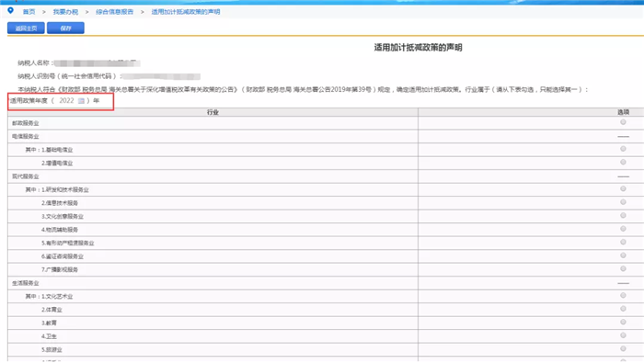The width and height of the screenshot is (644, 363).
Task: Click the 3.教育 row text
Action: tap(49, 323)
